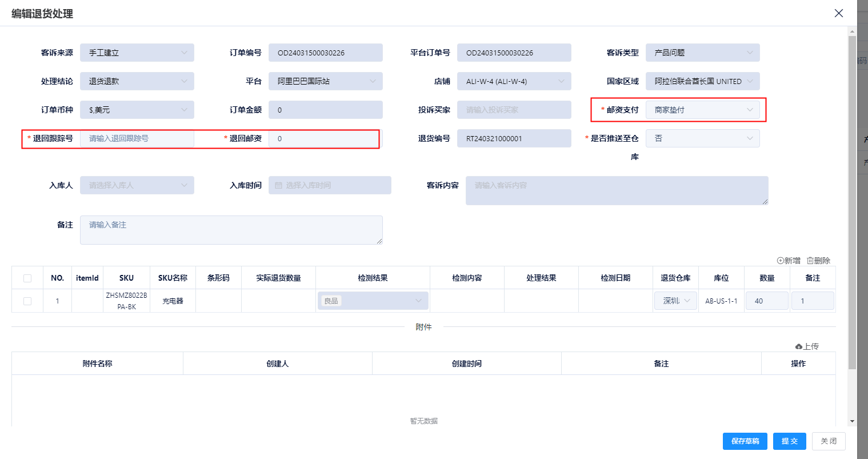868x459 pixels.
Task: Click the vertical scrollbar down arrow
Action: click(852, 421)
